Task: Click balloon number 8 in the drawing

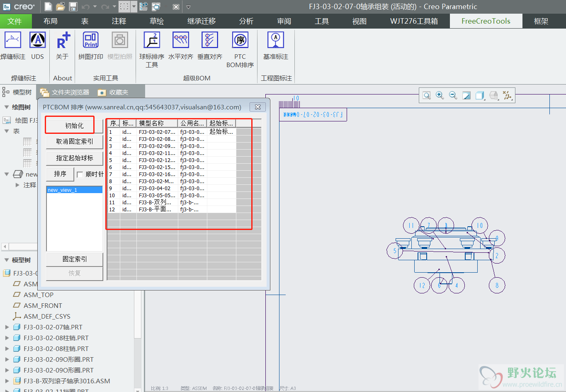Action: [x=497, y=285]
